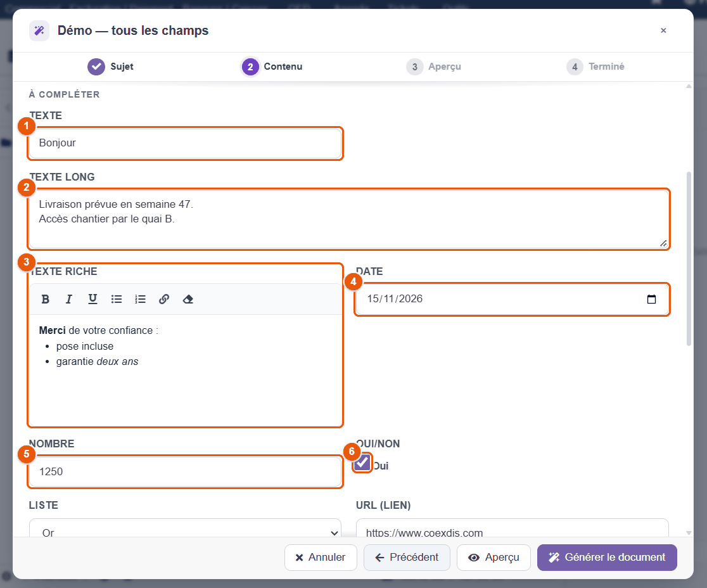Open the calendar picker in the date field

(651, 299)
